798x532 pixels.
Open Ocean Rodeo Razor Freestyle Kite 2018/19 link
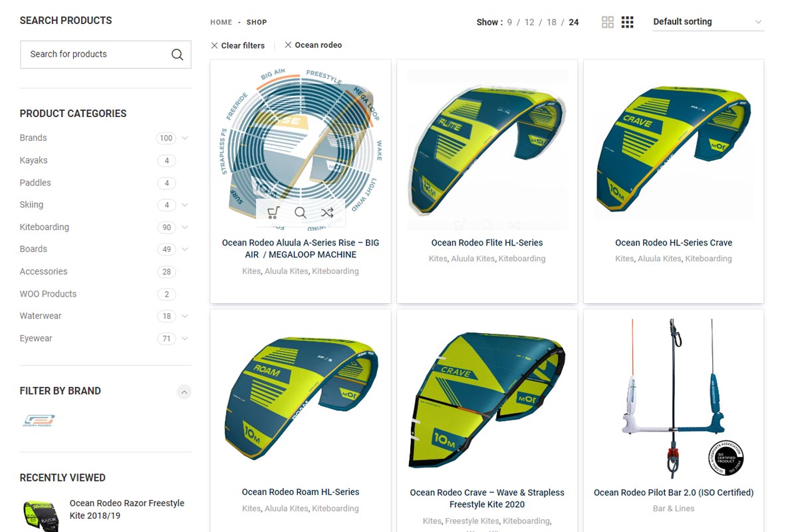click(127, 509)
